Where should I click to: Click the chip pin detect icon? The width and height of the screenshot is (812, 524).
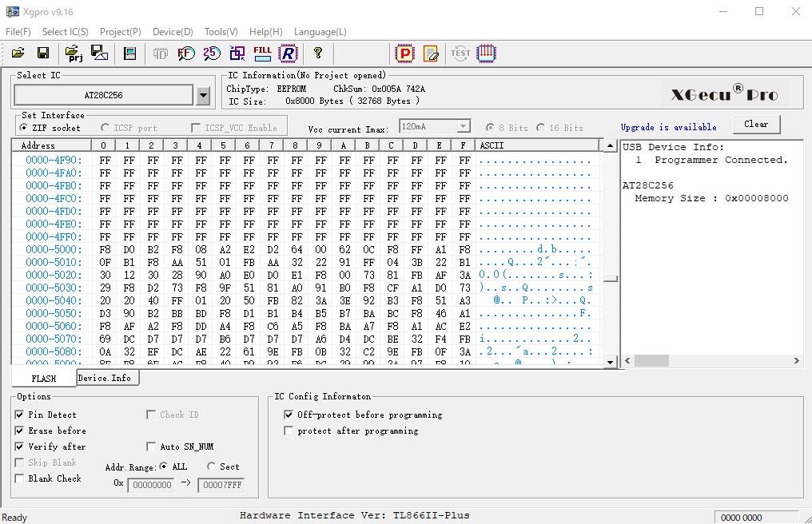(x=485, y=53)
